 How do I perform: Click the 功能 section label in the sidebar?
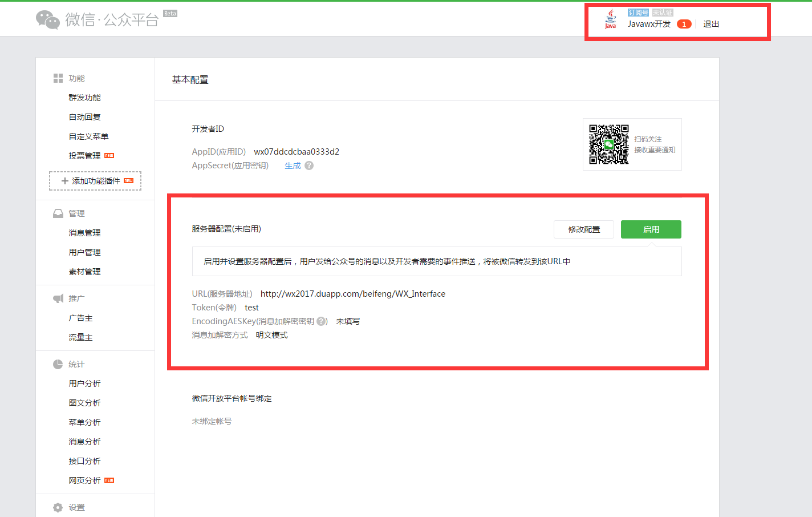pos(76,78)
